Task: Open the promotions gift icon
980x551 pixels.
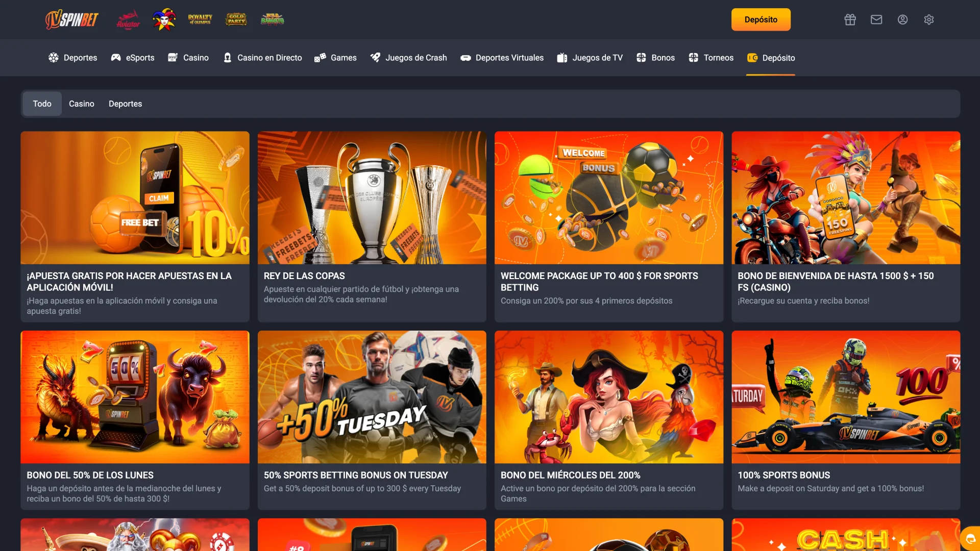Action: (x=850, y=19)
